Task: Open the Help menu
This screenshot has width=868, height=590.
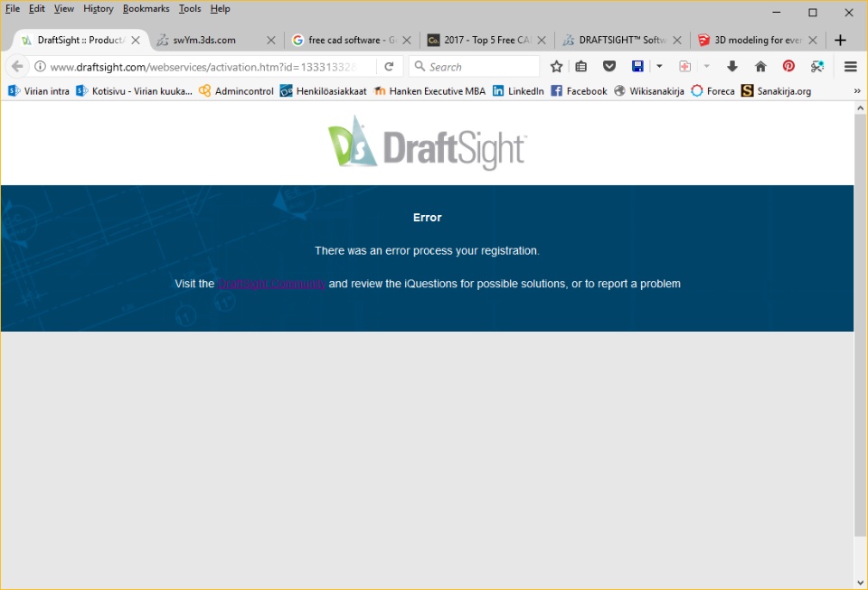Action: [x=220, y=9]
